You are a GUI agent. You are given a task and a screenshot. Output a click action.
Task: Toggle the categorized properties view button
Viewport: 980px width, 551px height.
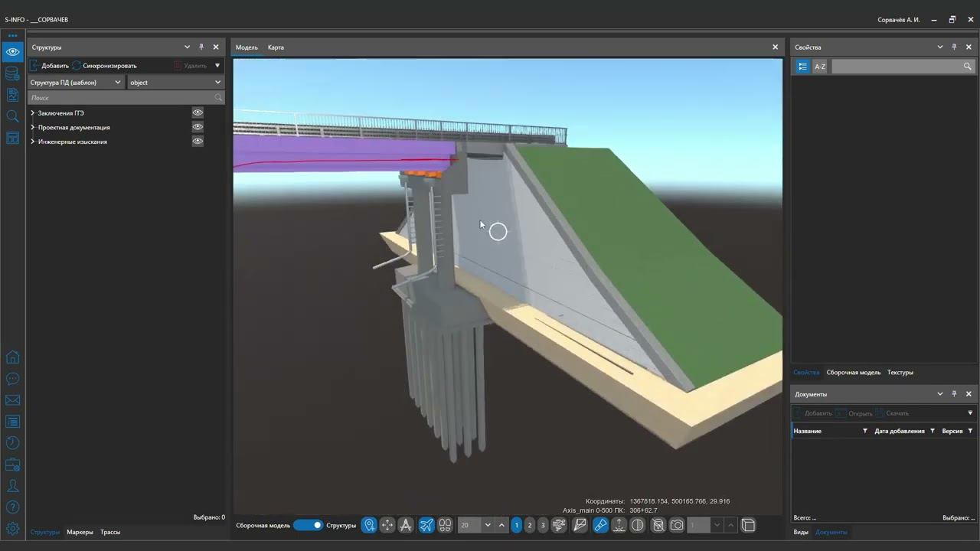pos(802,67)
